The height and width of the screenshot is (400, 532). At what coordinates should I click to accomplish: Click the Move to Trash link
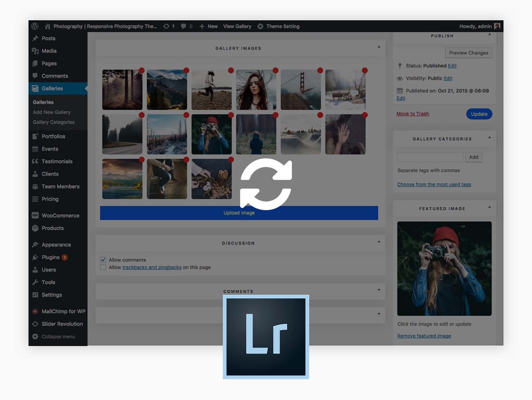[x=412, y=113]
